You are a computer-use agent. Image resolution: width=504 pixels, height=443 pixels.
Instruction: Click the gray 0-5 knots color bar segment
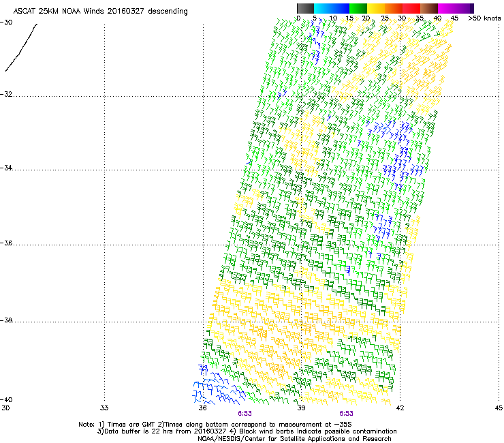tap(305, 8)
